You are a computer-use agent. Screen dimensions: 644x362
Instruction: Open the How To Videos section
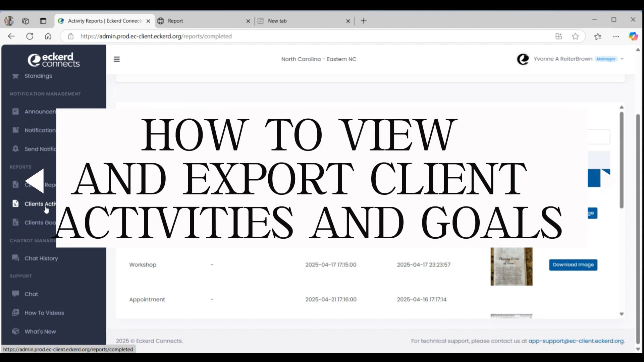pos(15,313)
